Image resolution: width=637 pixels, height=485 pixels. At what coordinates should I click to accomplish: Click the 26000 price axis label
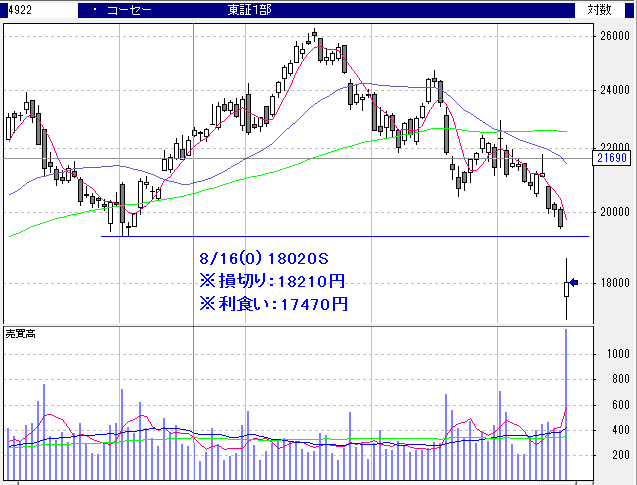[x=612, y=37]
